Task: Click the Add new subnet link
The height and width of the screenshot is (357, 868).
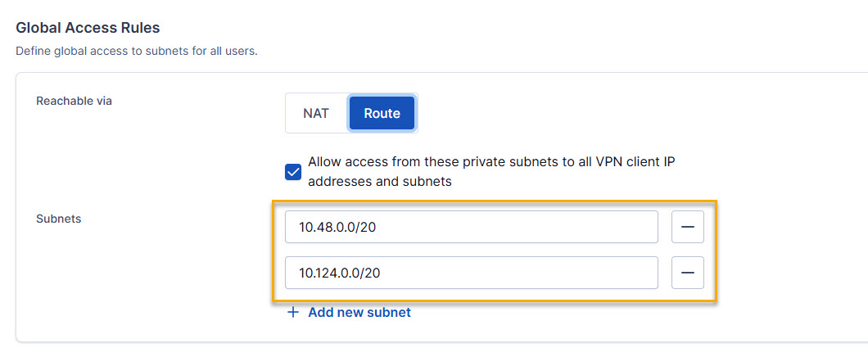Action: [359, 313]
